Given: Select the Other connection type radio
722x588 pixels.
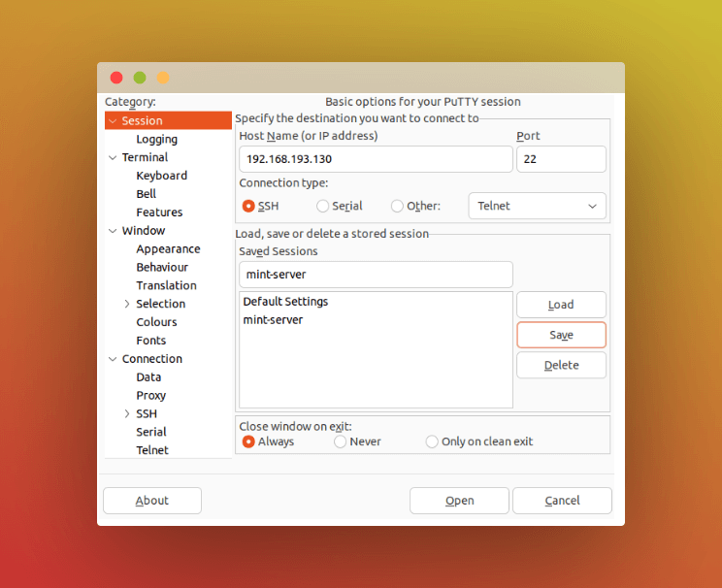Looking at the screenshot, I should [397, 206].
